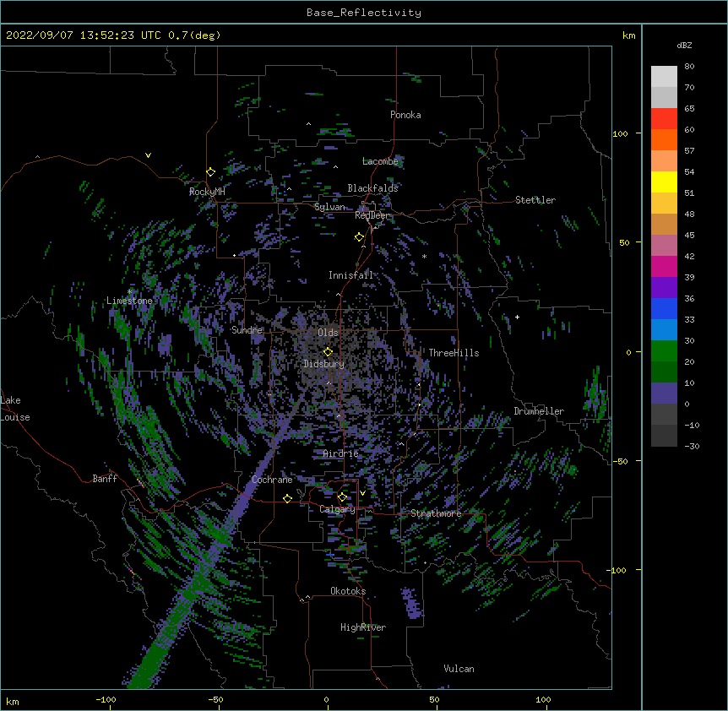Click the Limestone label
This screenshot has height=711, width=728.
(x=129, y=301)
